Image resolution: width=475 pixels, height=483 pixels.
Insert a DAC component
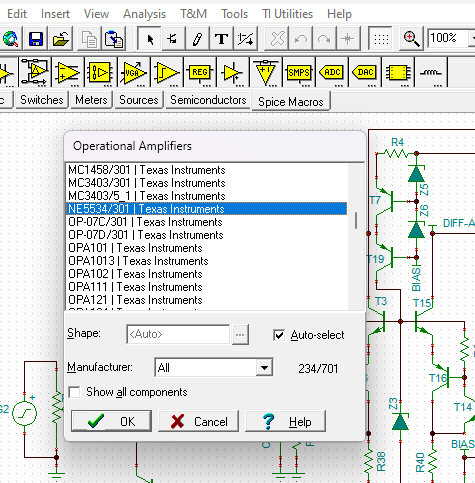(365, 72)
